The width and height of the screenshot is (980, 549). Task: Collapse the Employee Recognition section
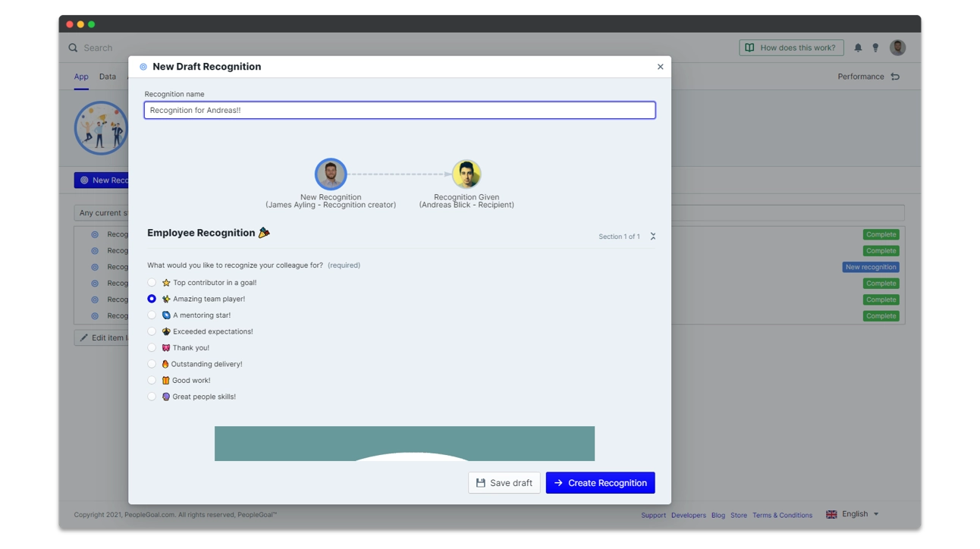click(x=652, y=237)
